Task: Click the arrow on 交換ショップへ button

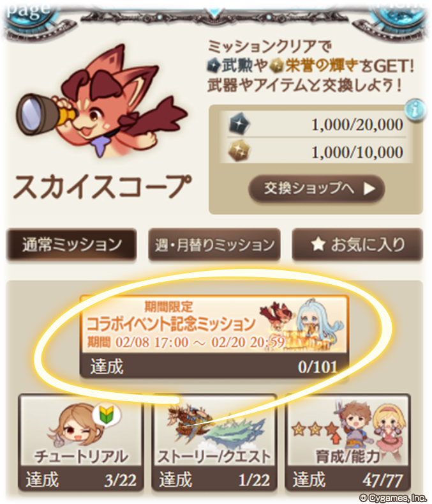Action: pos(369,188)
